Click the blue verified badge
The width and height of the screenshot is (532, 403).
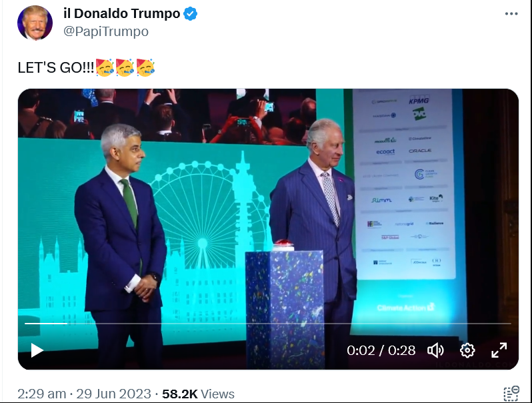pos(190,14)
